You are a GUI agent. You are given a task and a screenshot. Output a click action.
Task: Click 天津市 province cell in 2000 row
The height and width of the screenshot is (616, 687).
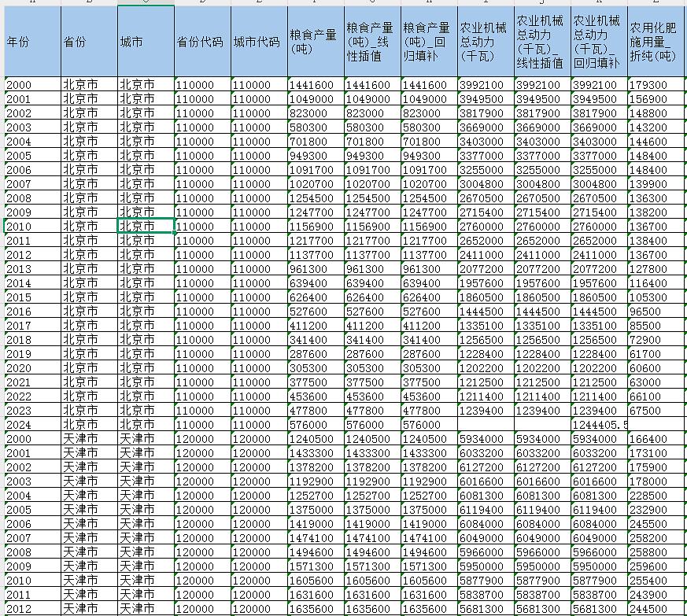pyautogui.click(x=90, y=438)
